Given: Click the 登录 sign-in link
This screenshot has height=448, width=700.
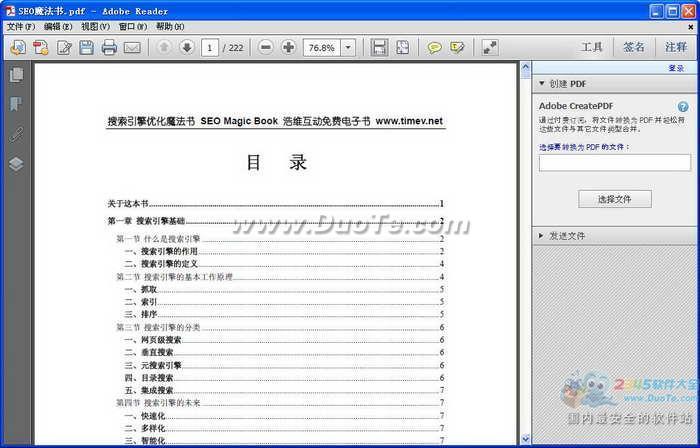Looking at the screenshot, I should click(676, 68).
